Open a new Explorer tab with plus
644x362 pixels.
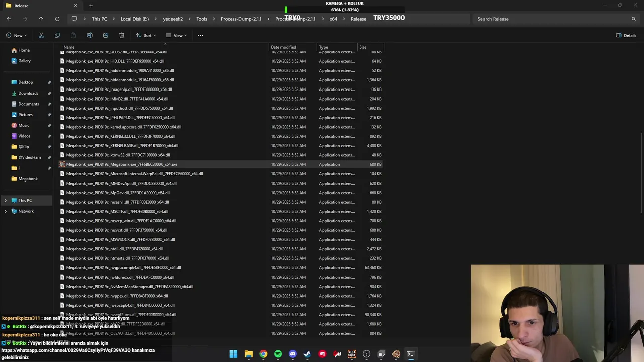91,6
